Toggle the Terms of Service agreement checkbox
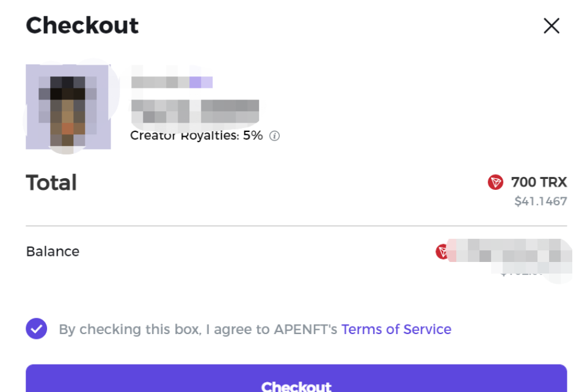The image size is (582, 392). pos(37,328)
